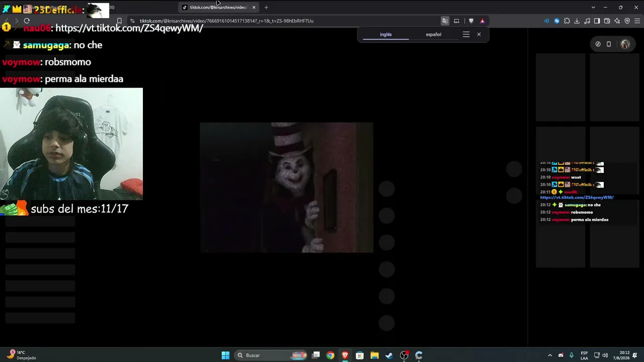Open the volume control in tray
This screenshot has height=362, width=644.
tap(605, 355)
